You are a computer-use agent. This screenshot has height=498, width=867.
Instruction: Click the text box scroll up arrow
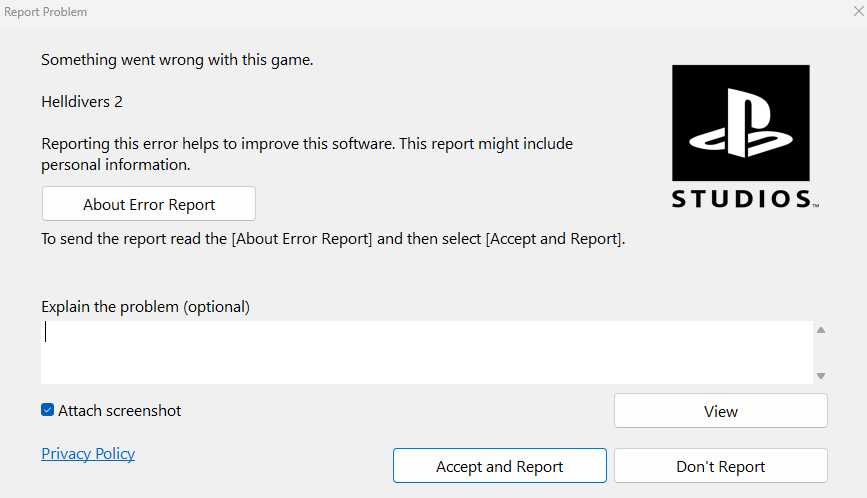pyautogui.click(x=821, y=330)
